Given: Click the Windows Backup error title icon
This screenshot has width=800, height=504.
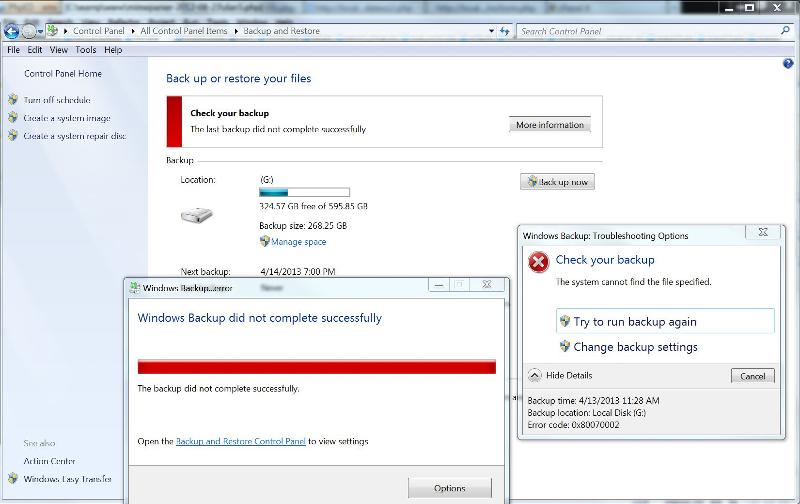Looking at the screenshot, I should point(135,288).
